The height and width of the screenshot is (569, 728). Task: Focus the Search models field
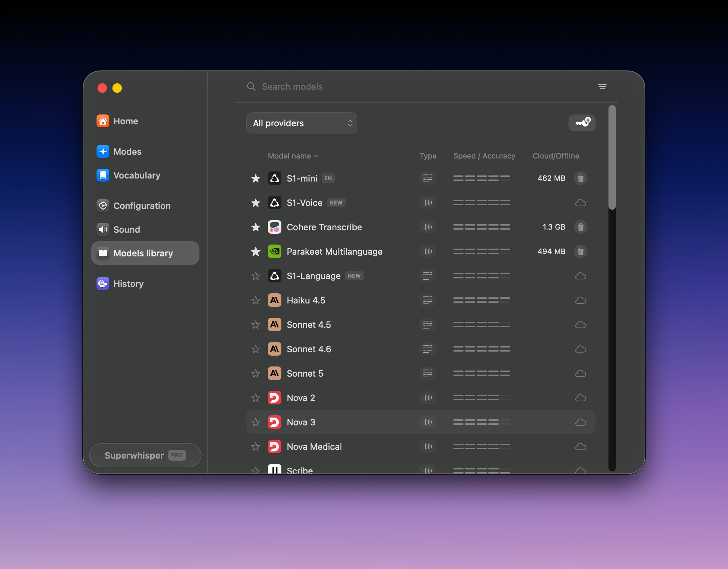(x=420, y=87)
